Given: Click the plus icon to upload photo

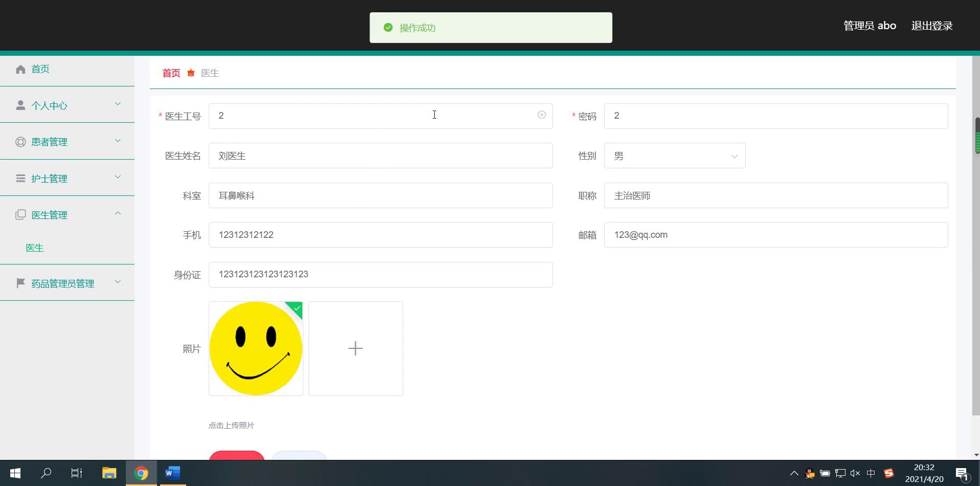Looking at the screenshot, I should click(355, 348).
